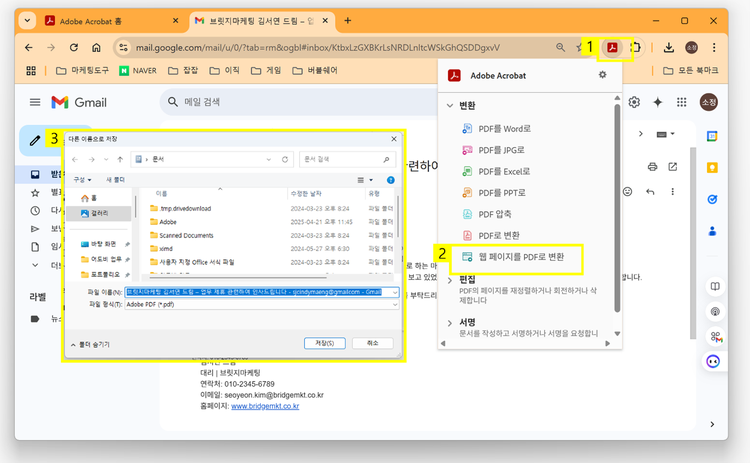This screenshot has width=750, height=463.
Task: Open a new browser tab
Action: pyautogui.click(x=347, y=21)
